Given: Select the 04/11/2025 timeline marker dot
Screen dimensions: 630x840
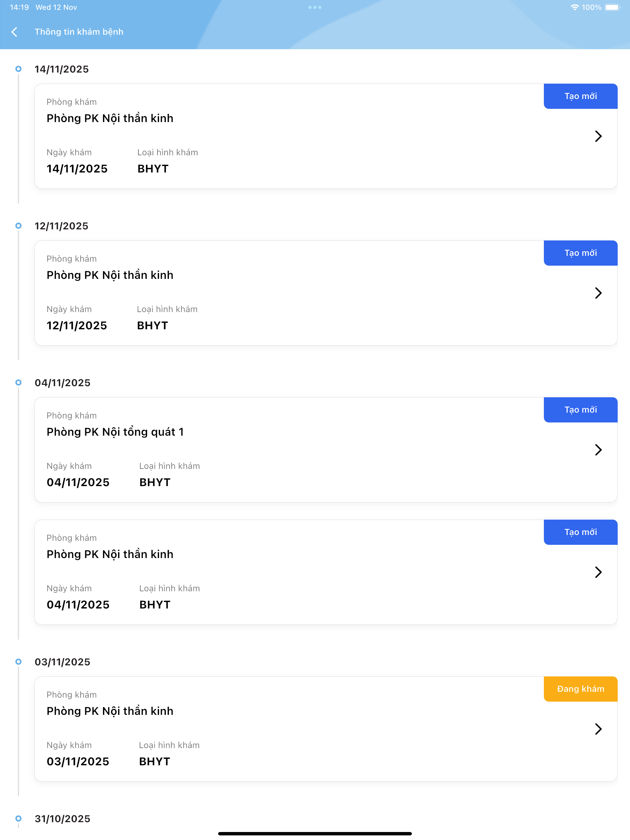Looking at the screenshot, I should coord(18,383).
